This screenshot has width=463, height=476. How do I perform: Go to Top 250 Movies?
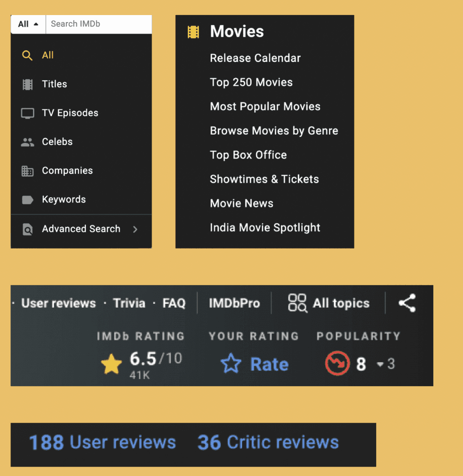click(x=251, y=82)
